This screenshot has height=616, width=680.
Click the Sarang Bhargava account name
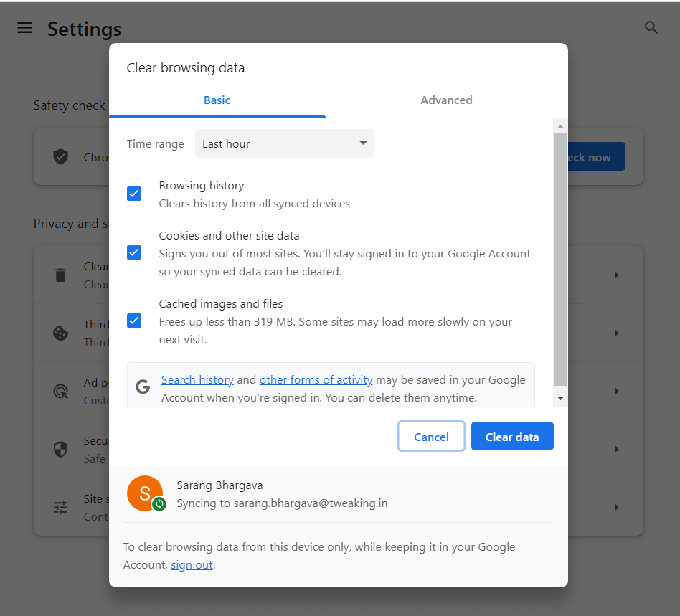219,485
